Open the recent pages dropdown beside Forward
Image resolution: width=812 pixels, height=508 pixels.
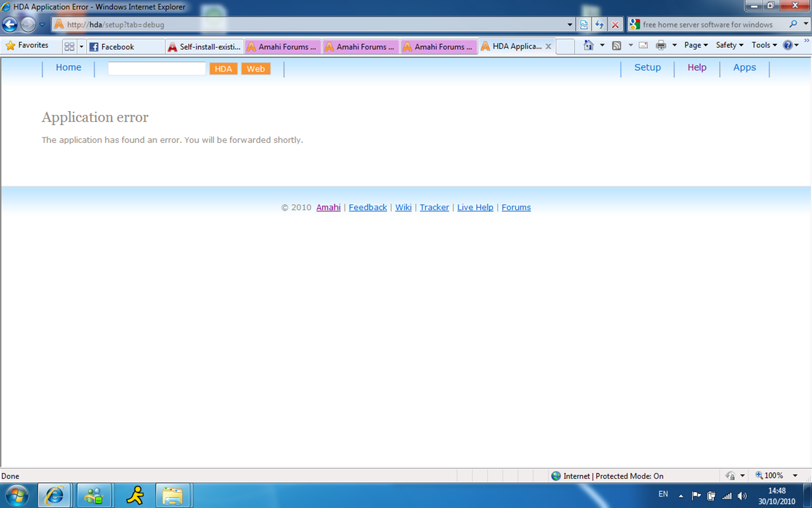click(42, 25)
